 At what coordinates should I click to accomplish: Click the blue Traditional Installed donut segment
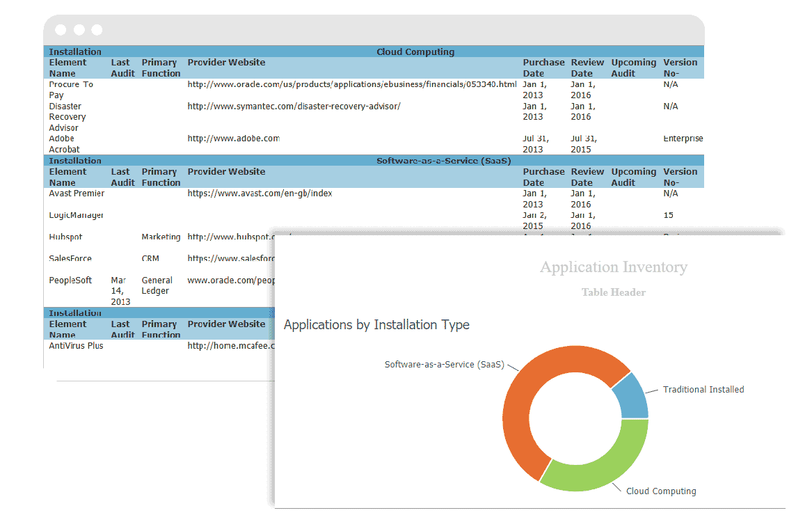pos(632,397)
